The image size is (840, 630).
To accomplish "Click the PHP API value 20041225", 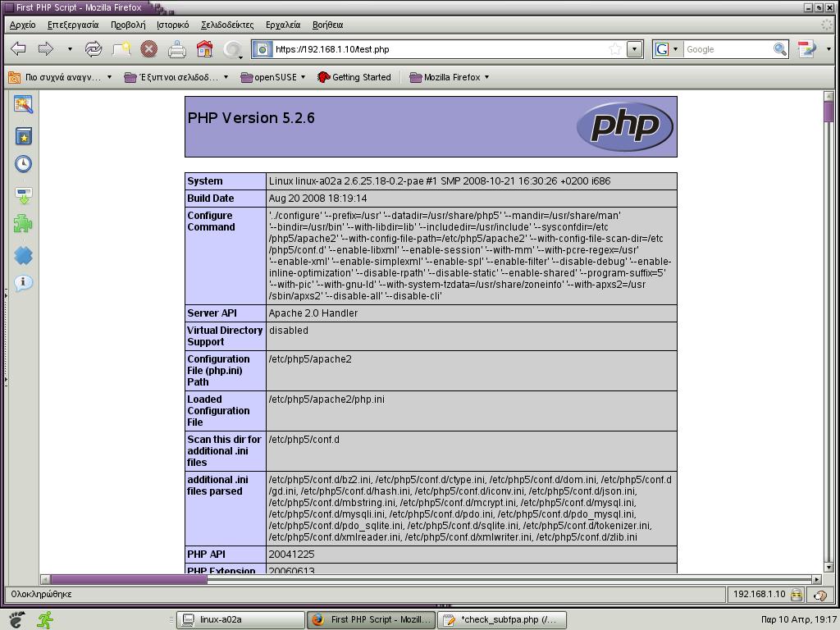I will click(291, 554).
